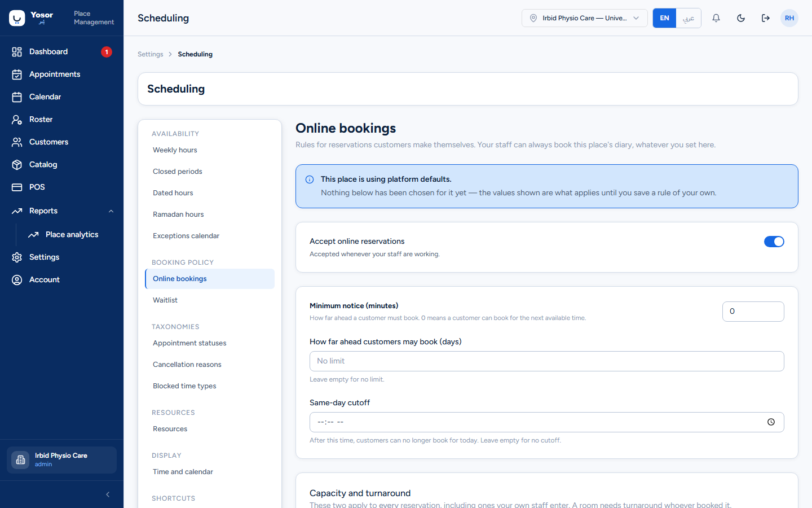Open the Catalog section
The image size is (812, 508).
61,165
